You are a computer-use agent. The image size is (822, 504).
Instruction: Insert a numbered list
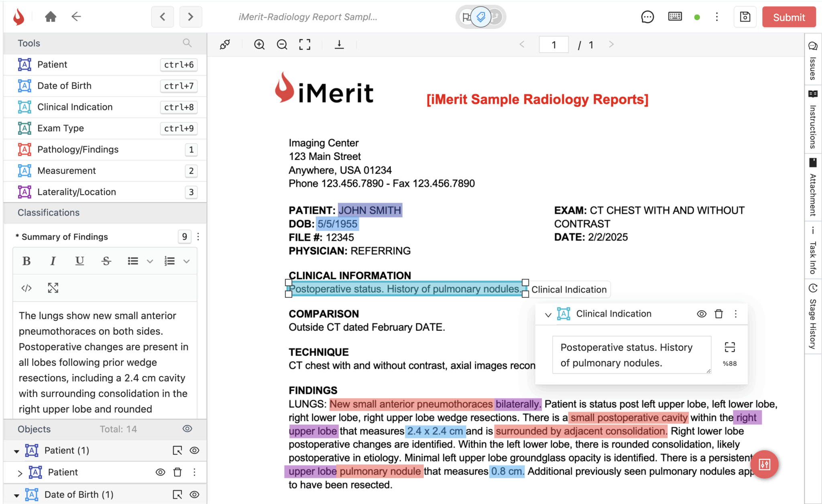(169, 261)
